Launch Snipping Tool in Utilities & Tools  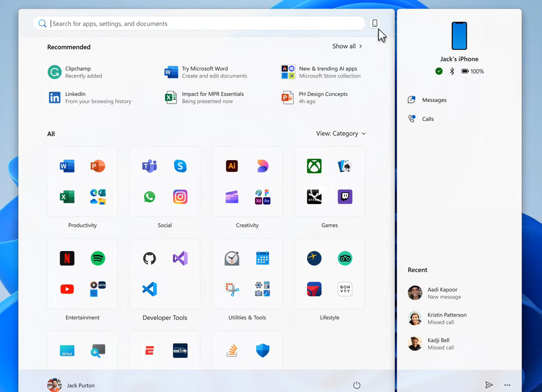pyautogui.click(x=232, y=289)
